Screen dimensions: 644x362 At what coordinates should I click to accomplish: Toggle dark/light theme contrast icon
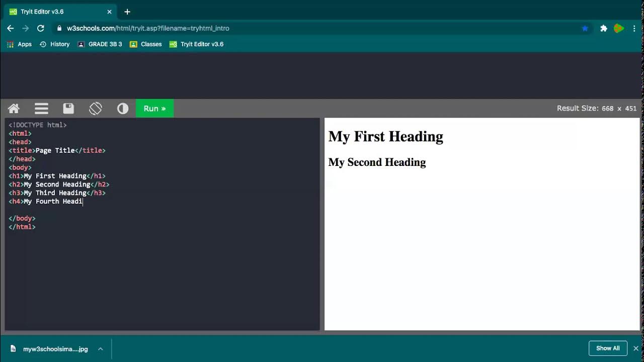tap(123, 109)
